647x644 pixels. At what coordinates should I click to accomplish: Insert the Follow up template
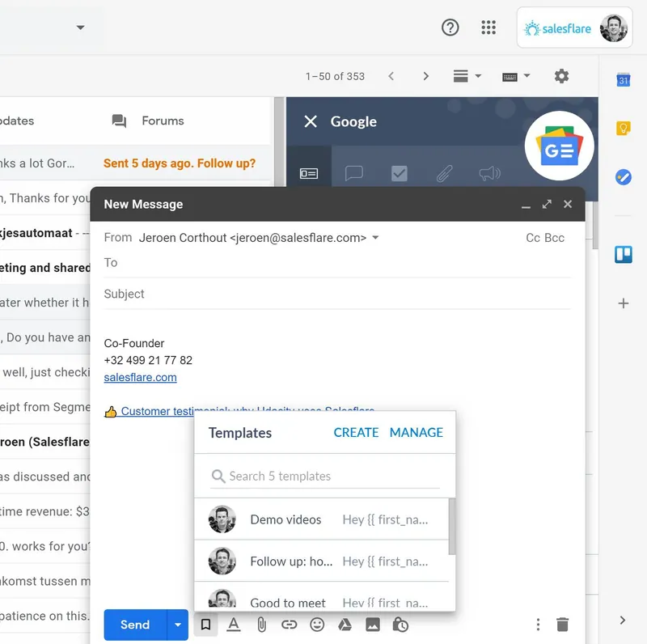tap(321, 561)
